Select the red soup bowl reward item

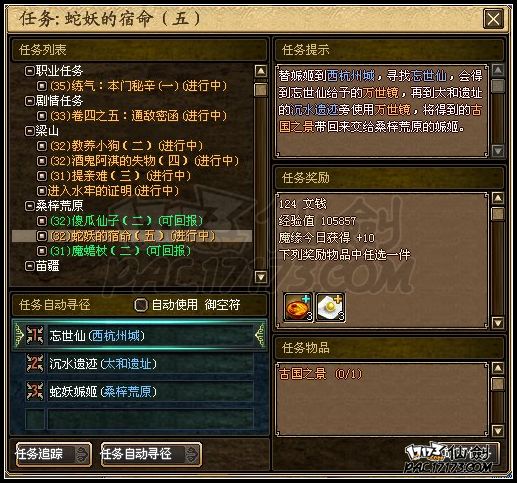coord(298,307)
